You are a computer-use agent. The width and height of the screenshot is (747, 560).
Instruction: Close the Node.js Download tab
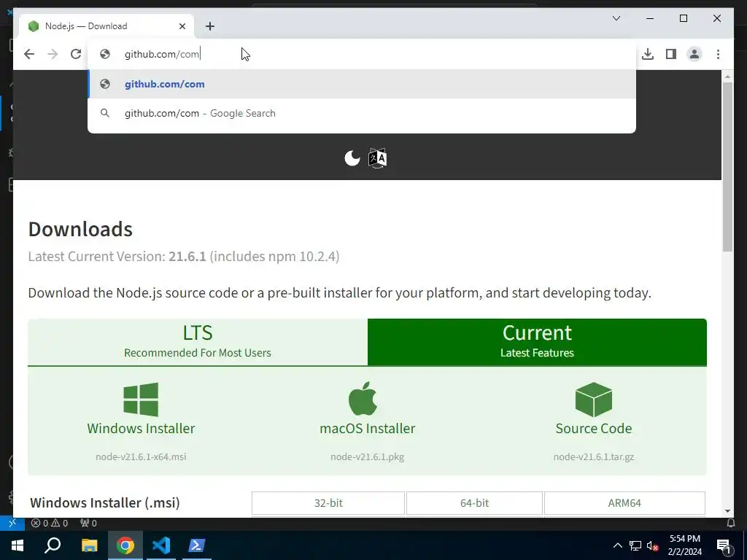(x=182, y=26)
